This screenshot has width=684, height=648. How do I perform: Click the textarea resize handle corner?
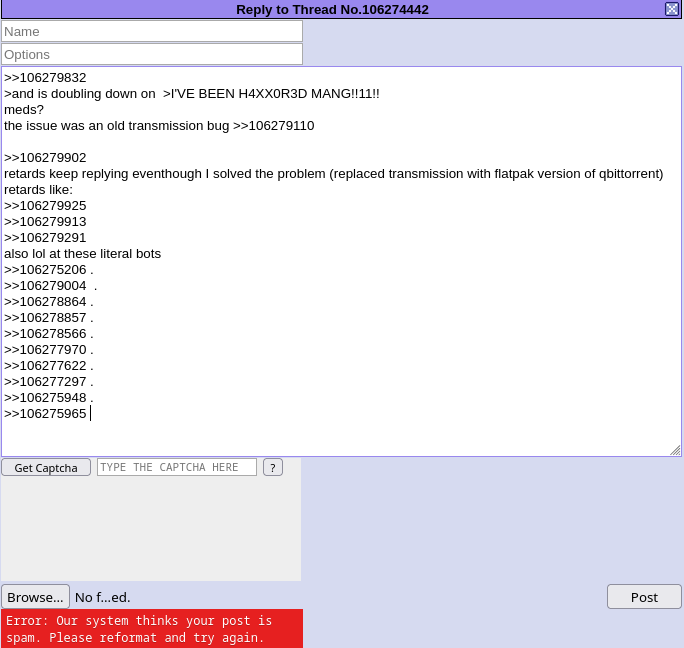tap(675, 450)
